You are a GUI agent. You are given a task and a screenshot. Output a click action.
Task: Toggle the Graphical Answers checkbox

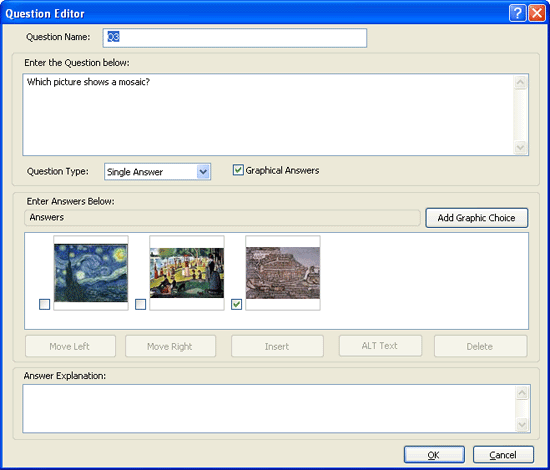238,170
